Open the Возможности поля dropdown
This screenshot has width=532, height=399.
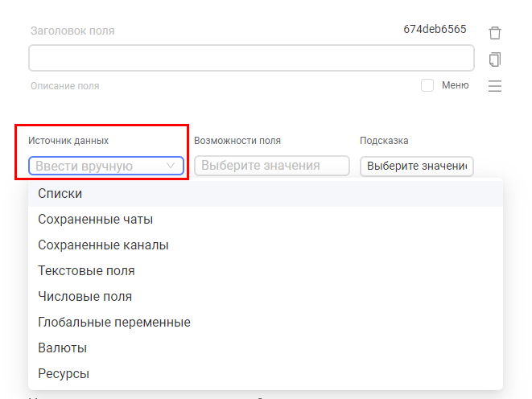coord(271,166)
